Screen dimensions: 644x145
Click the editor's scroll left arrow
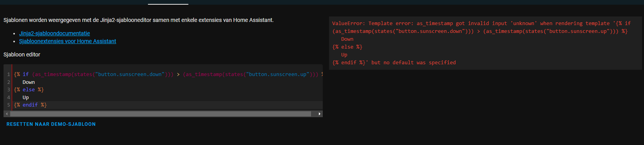coord(7,114)
